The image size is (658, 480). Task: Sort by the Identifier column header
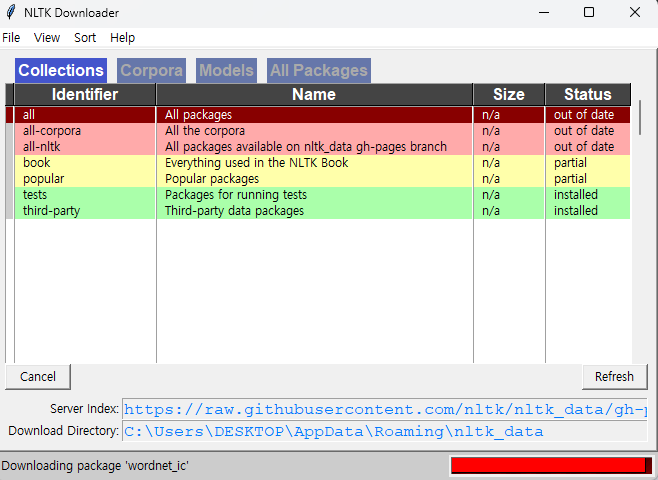[x=85, y=94]
